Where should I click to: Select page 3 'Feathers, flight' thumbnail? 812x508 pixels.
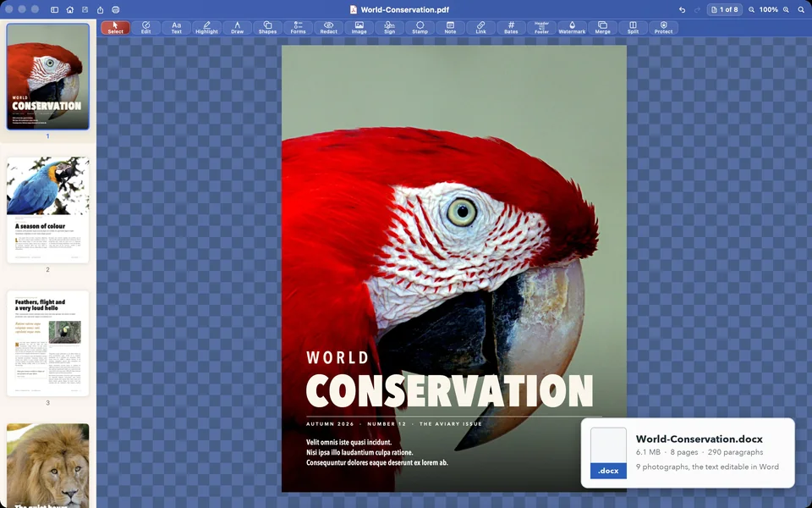click(x=47, y=343)
